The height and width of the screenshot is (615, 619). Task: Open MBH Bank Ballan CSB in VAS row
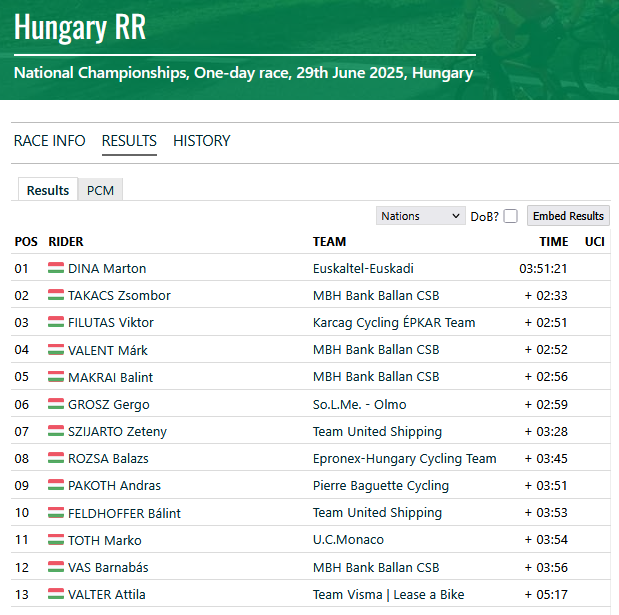click(376, 567)
